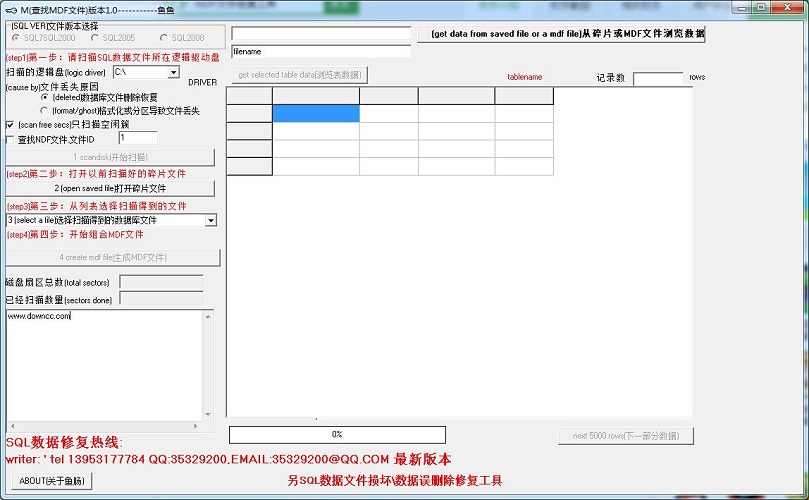Click the sectors done field
The width and height of the screenshot is (809, 500).
coord(161,299)
